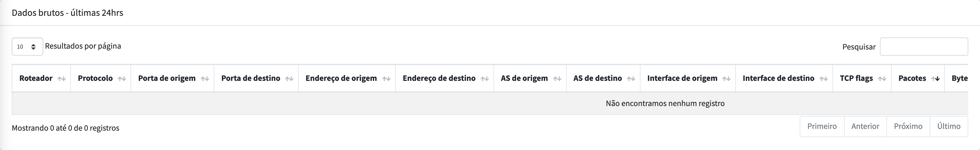Click the Pesquisar search field
The height and width of the screenshot is (150, 980).
924,47
